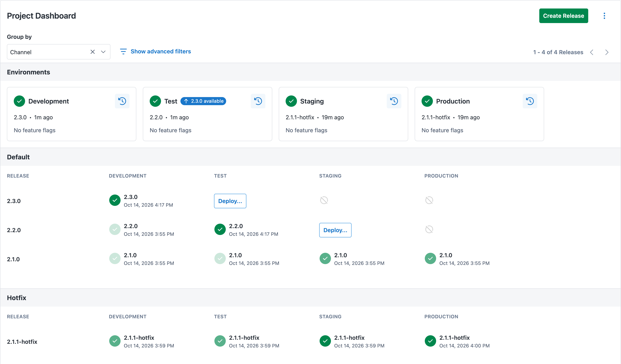Open 2.1.1-hotfix Test deployment entry

(247, 341)
